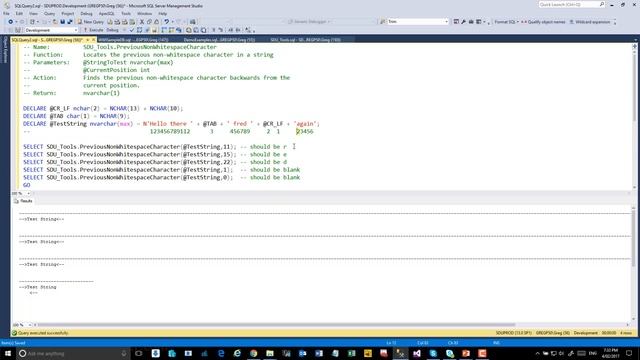This screenshot has height=360, width=640.
Task: Click the Execute button
Action: click(93, 30)
